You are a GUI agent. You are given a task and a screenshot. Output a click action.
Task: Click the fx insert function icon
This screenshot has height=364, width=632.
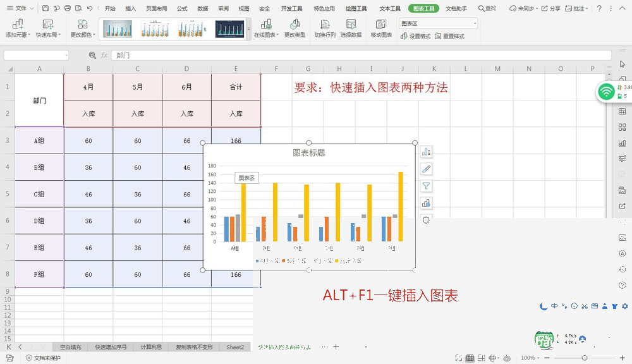(x=104, y=55)
